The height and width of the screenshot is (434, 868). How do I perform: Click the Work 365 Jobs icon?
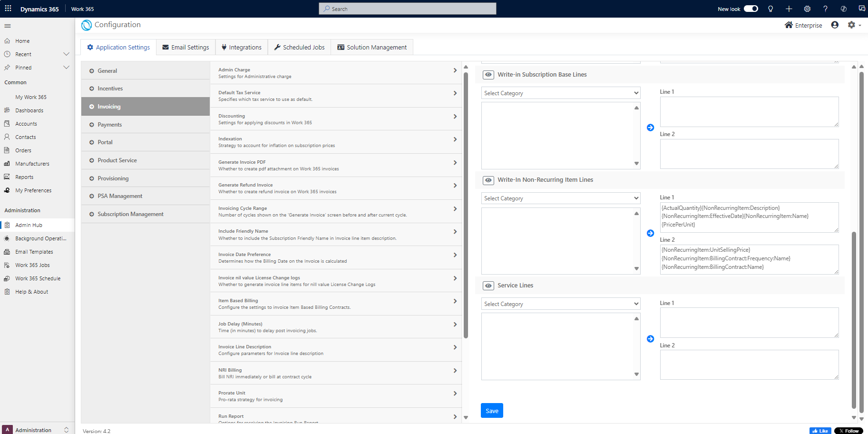point(7,265)
